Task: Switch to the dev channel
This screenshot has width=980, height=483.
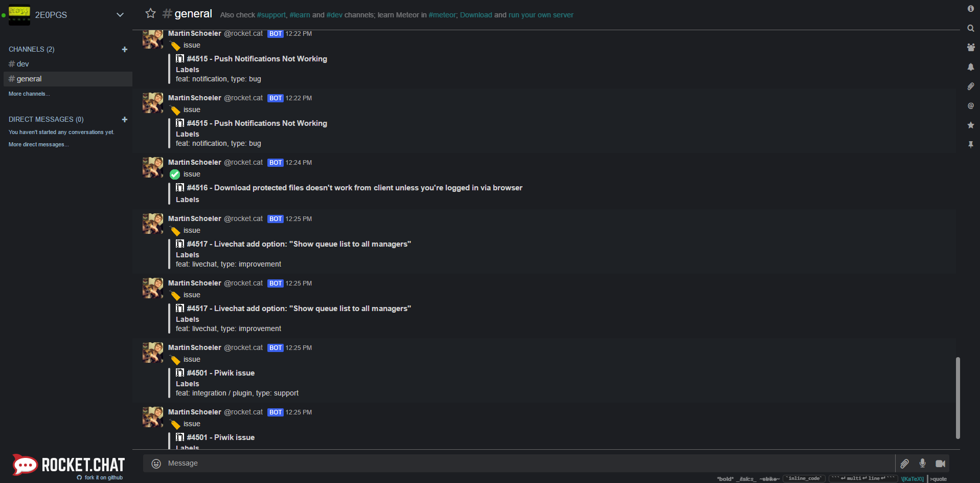Action: (21, 63)
